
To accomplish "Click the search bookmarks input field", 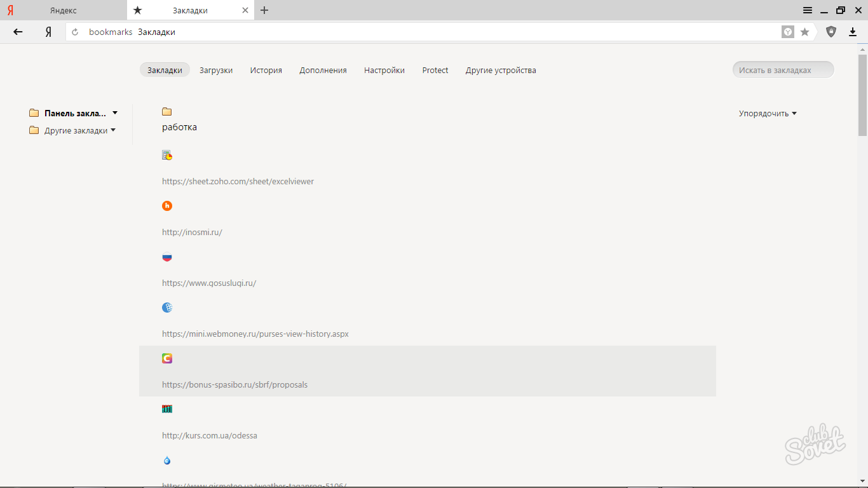I will tap(783, 70).
